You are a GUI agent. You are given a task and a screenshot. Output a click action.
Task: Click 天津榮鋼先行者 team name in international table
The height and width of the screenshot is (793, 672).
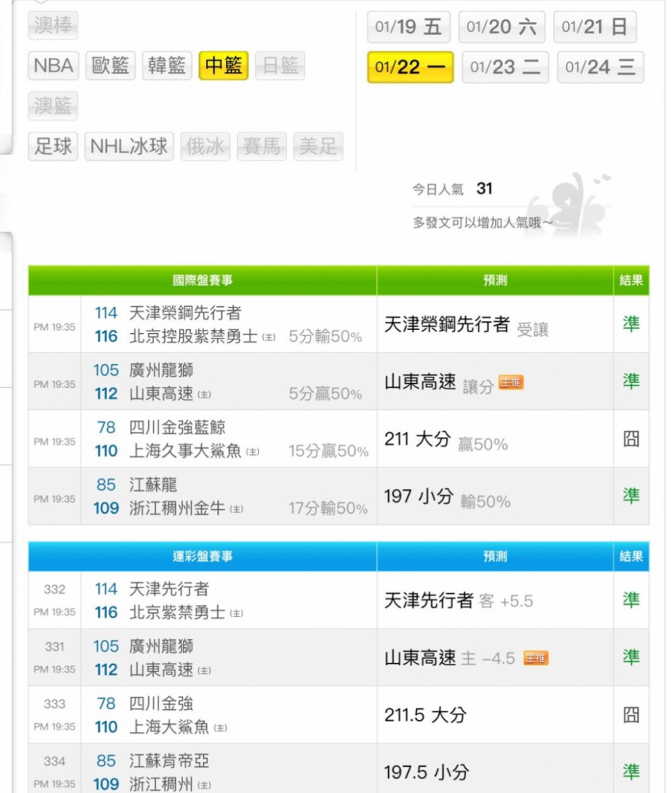pyautogui.click(x=185, y=312)
